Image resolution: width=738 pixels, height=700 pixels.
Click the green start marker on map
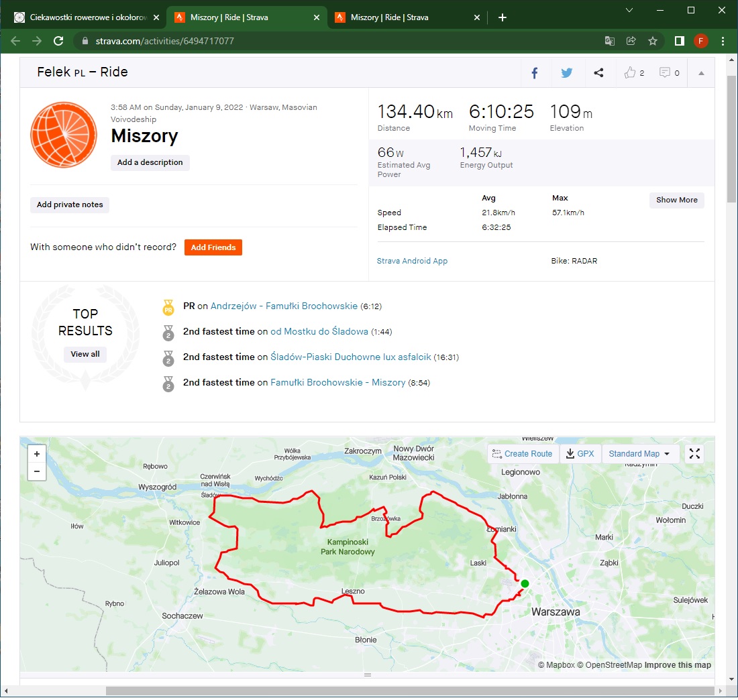pyautogui.click(x=525, y=583)
